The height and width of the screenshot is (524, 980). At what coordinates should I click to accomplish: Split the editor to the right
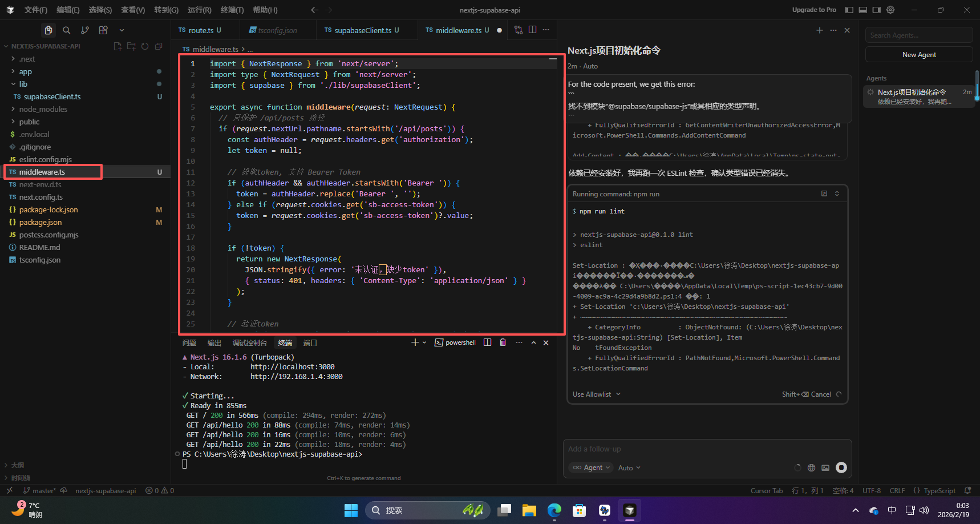point(532,30)
